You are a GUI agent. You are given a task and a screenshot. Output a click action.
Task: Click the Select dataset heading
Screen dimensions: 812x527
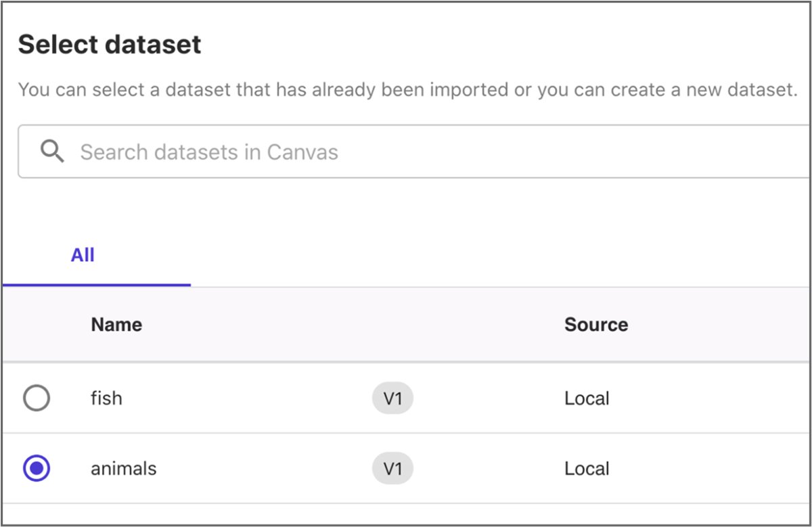point(110,43)
